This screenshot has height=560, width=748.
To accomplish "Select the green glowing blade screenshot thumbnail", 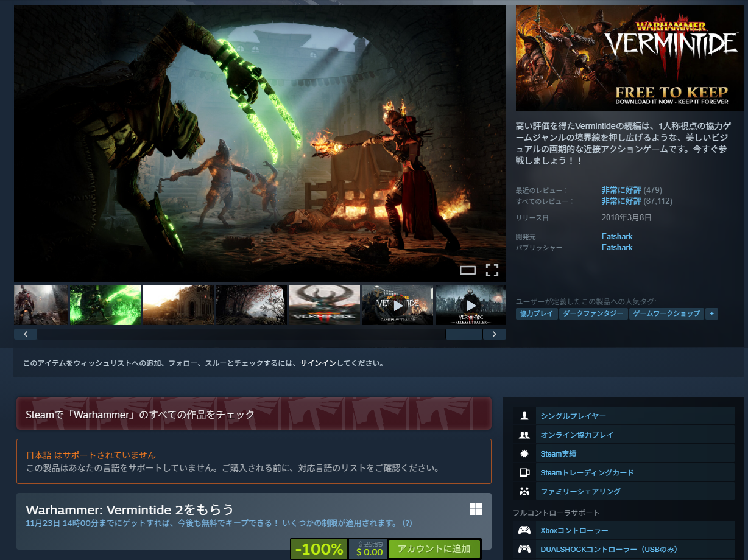I will [x=105, y=305].
